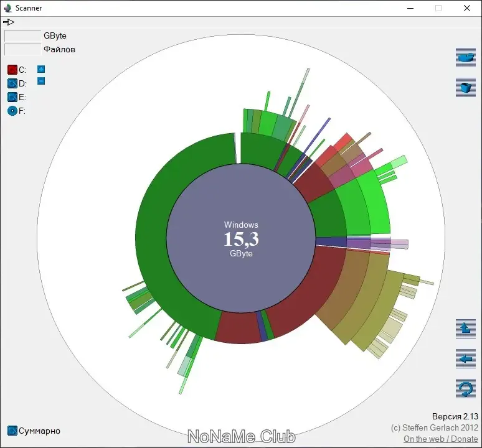
Task: Click the GByte size field
Action: point(23,35)
